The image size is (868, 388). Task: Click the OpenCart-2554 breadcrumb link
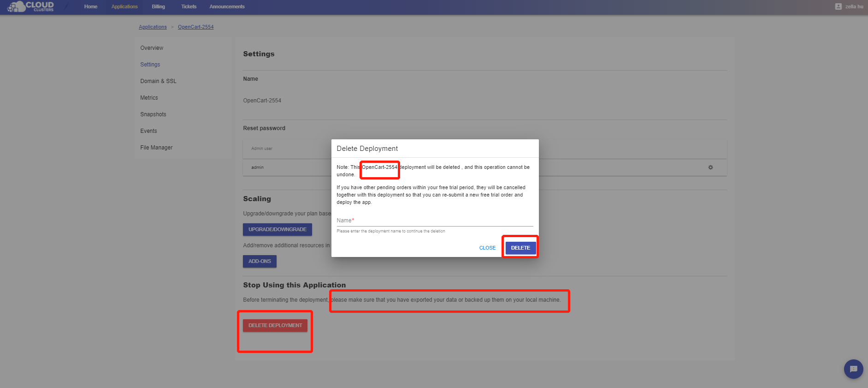(x=195, y=27)
